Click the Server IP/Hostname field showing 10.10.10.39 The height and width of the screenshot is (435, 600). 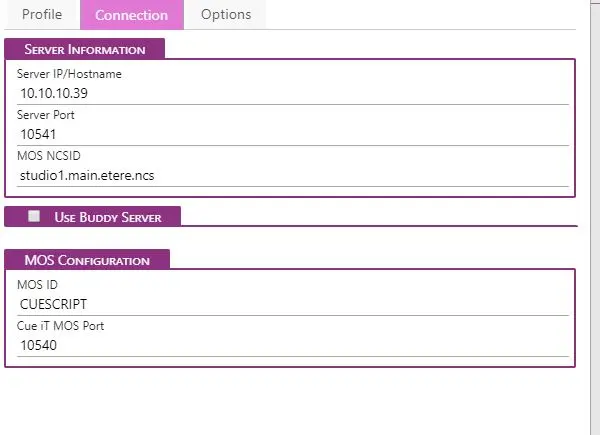(292, 93)
